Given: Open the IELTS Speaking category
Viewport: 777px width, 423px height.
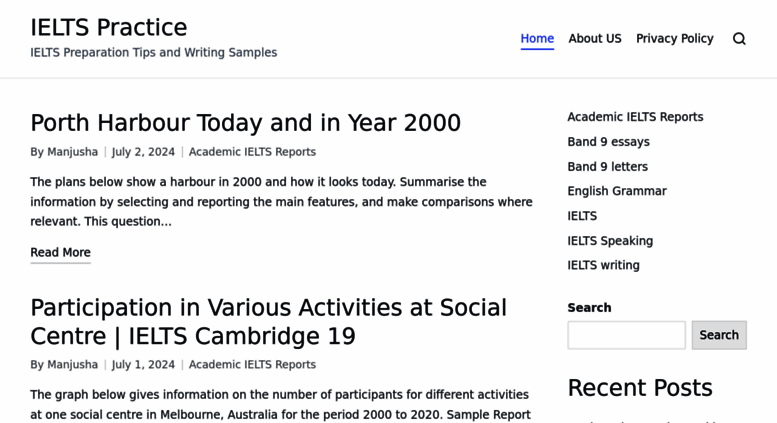Looking at the screenshot, I should (x=610, y=241).
